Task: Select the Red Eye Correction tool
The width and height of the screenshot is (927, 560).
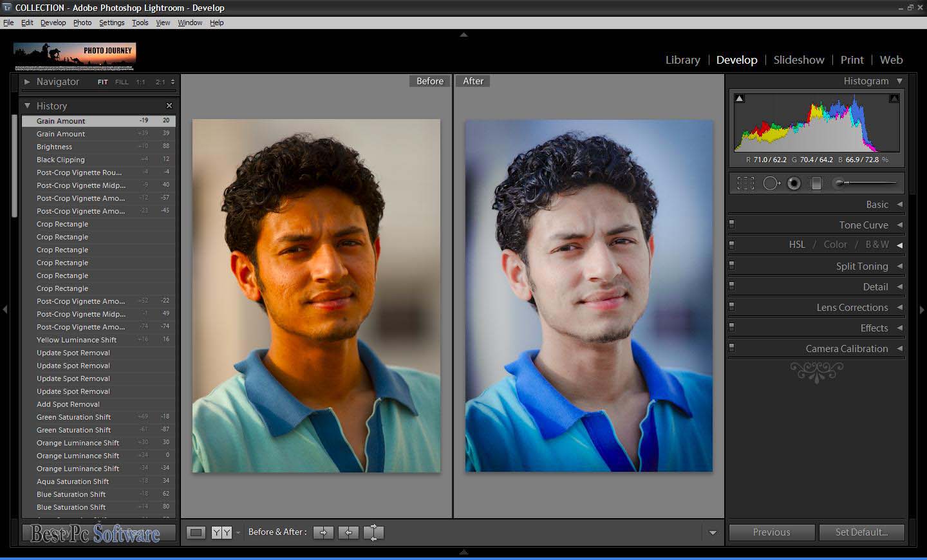Action: pos(794,183)
